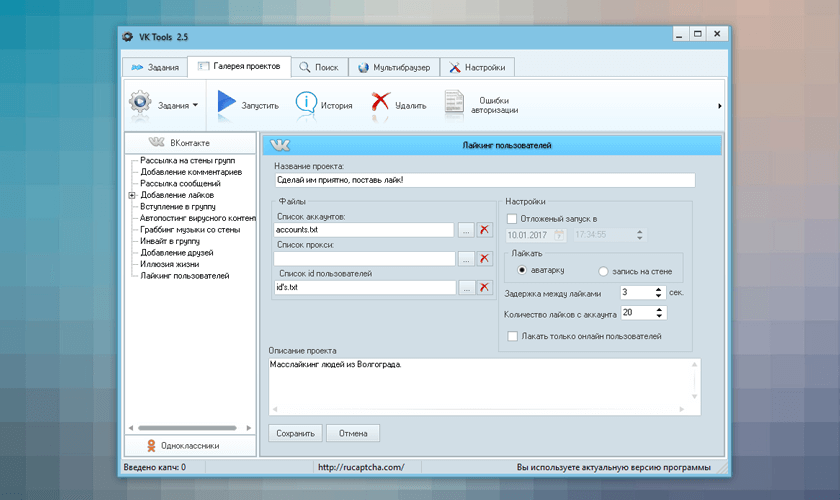
Task: Select Добавление друзей in tree
Action: 177,252
